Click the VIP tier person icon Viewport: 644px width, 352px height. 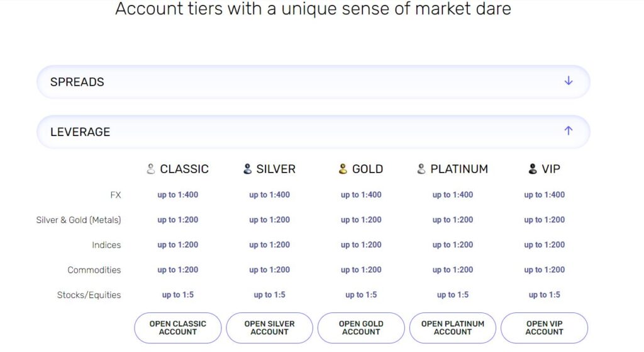tap(533, 169)
